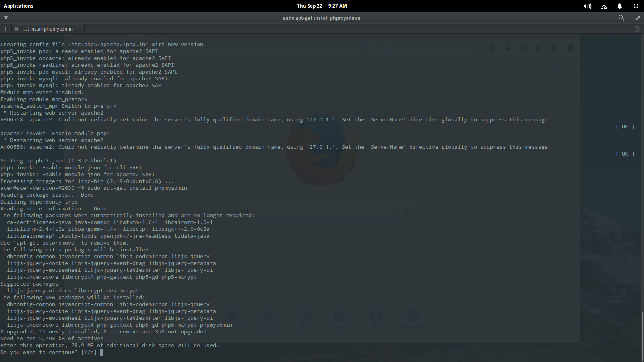Select the '...t install phpmyadmin' tab
Screen dimensions: 644x362
tap(48, 29)
